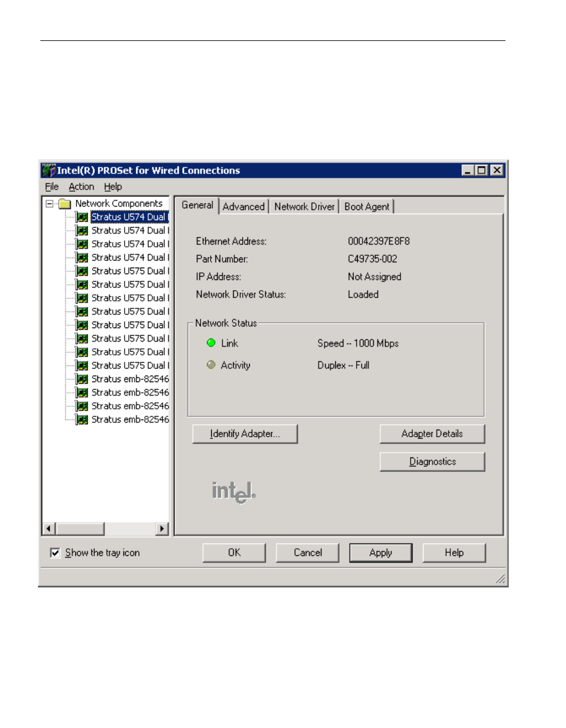Click the Identify Adapter button
Viewport: 566px width, 728px height.
pos(245,434)
